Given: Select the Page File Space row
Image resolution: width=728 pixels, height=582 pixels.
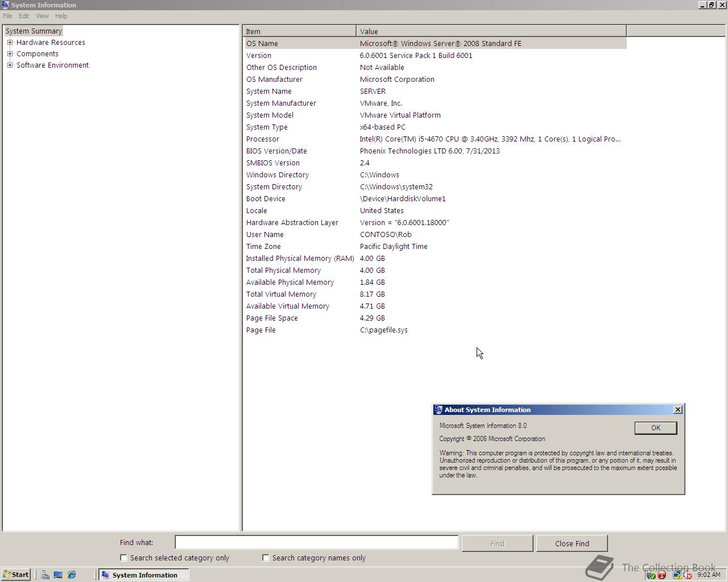Looking at the screenshot, I should 435,318.
